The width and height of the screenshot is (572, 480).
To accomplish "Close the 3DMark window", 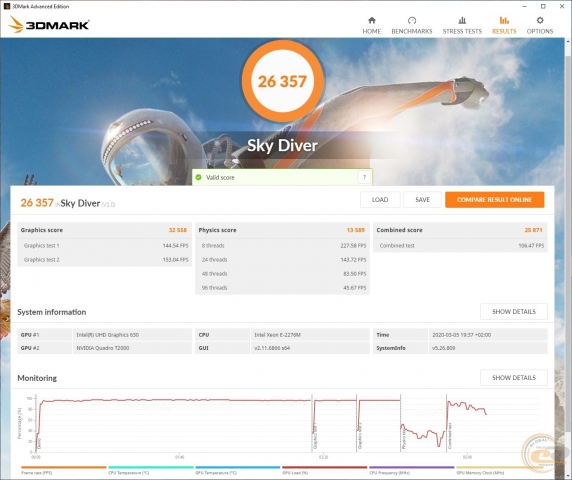I will tap(562, 6).
